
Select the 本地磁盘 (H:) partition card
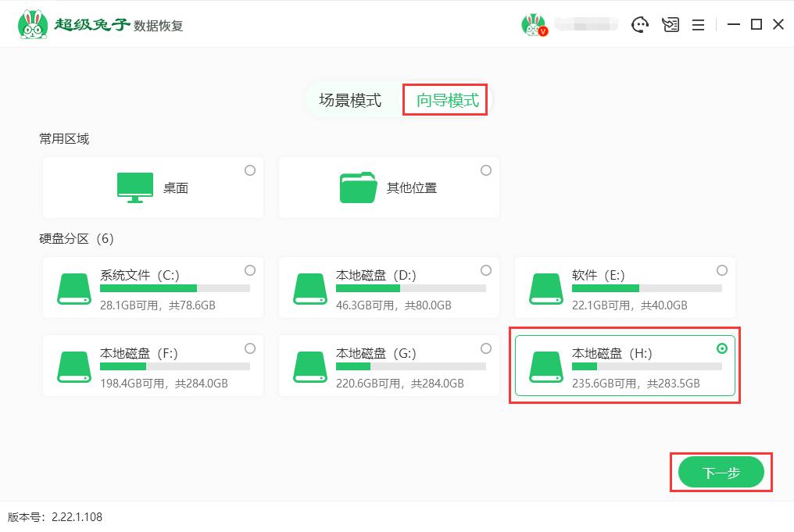pos(624,366)
